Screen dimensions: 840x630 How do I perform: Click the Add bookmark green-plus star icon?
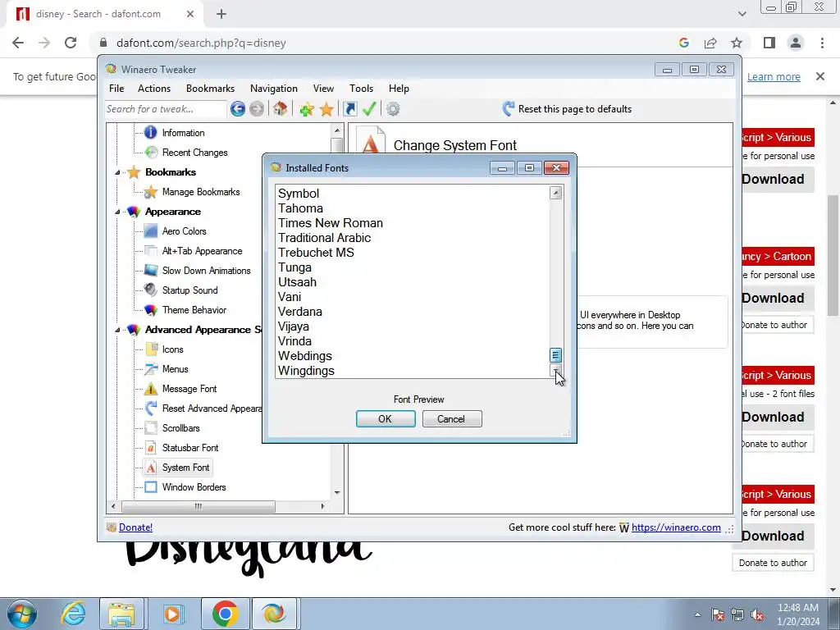click(307, 109)
